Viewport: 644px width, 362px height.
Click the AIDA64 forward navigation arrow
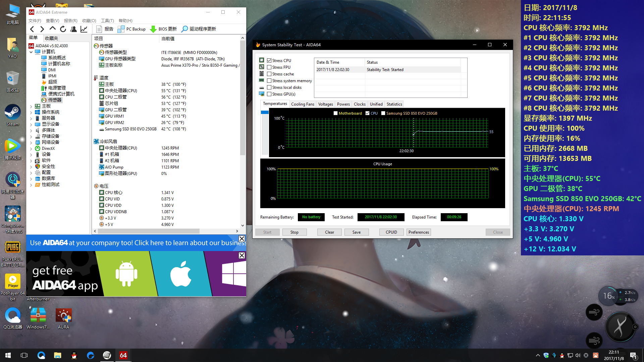pyautogui.click(x=42, y=29)
